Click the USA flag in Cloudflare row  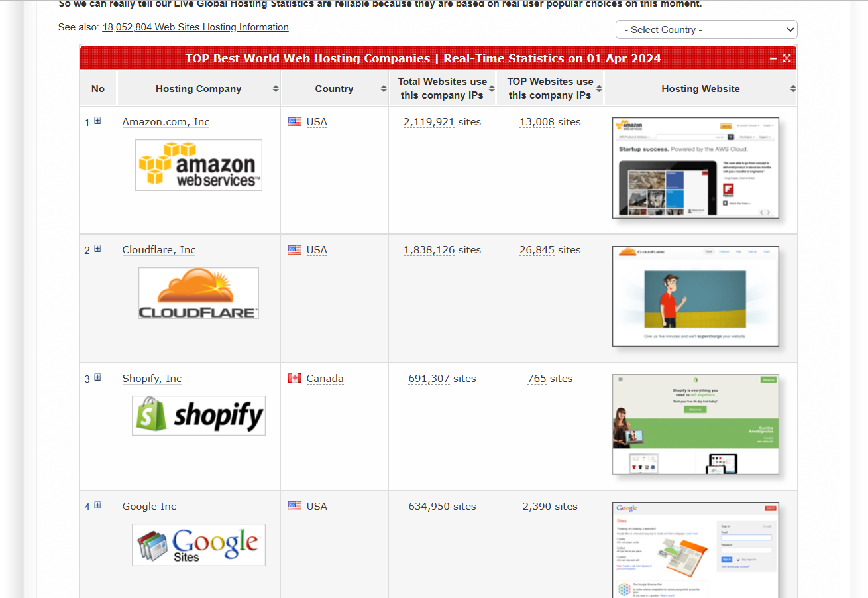[x=295, y=250]
